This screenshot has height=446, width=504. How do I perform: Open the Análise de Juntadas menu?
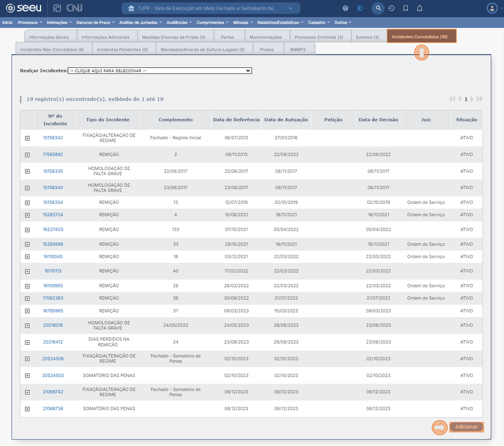point(141,23)
